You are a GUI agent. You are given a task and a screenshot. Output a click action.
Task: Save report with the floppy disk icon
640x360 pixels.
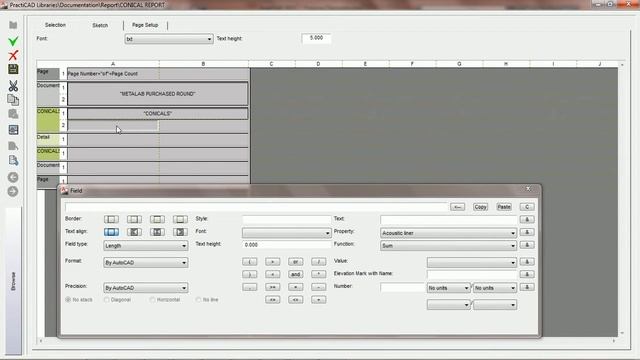pyautogui.click(x=13, y=69)
